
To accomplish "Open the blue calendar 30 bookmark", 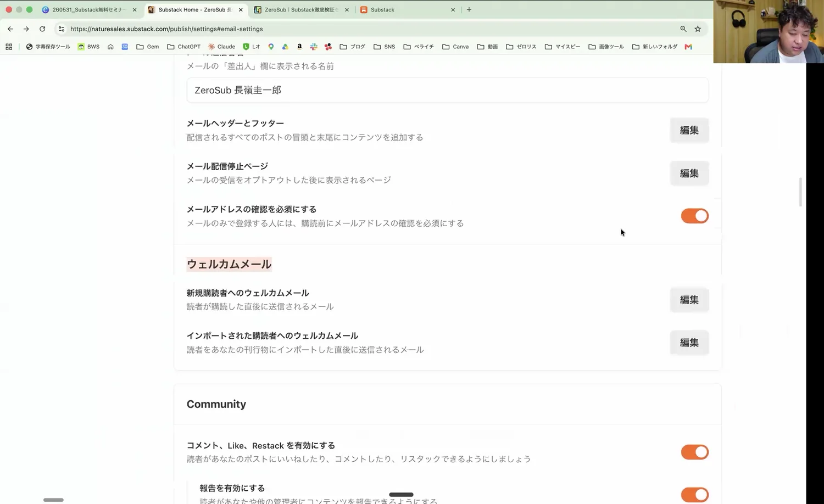I will pyautogui.click(x=125, y=47).
